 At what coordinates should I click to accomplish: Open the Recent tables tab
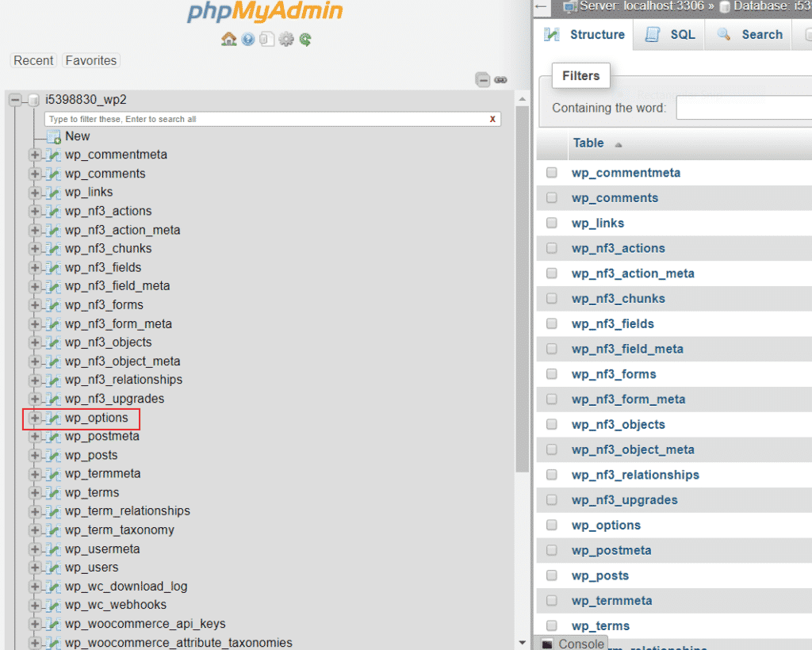pyautogui.click(x=33, y=60)
